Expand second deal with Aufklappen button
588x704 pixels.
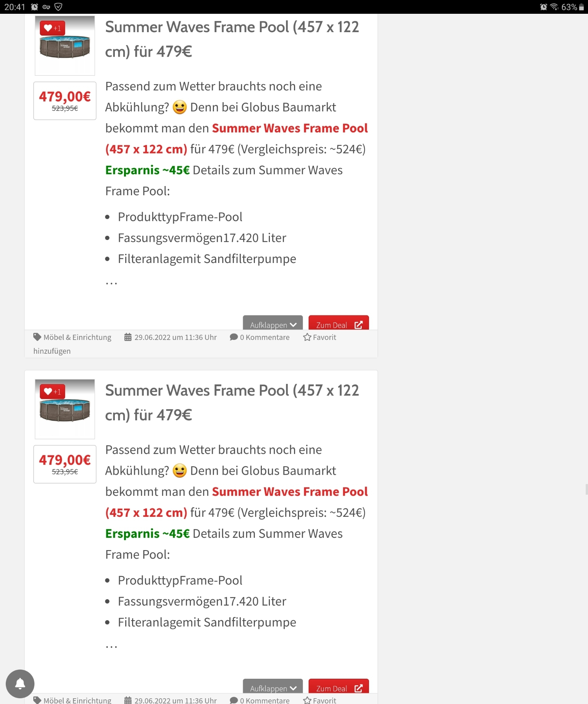click(273, 687)
